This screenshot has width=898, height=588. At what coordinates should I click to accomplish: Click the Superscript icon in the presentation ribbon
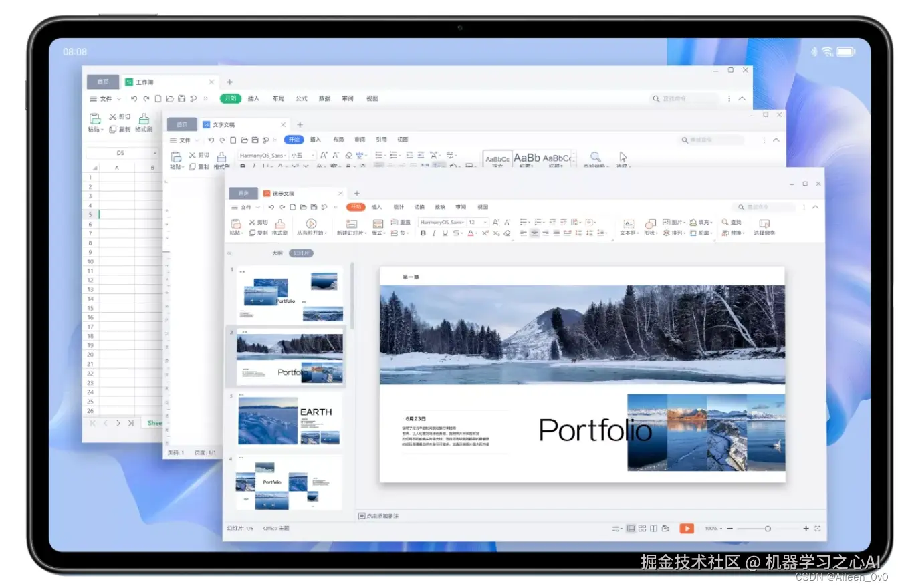485,233
